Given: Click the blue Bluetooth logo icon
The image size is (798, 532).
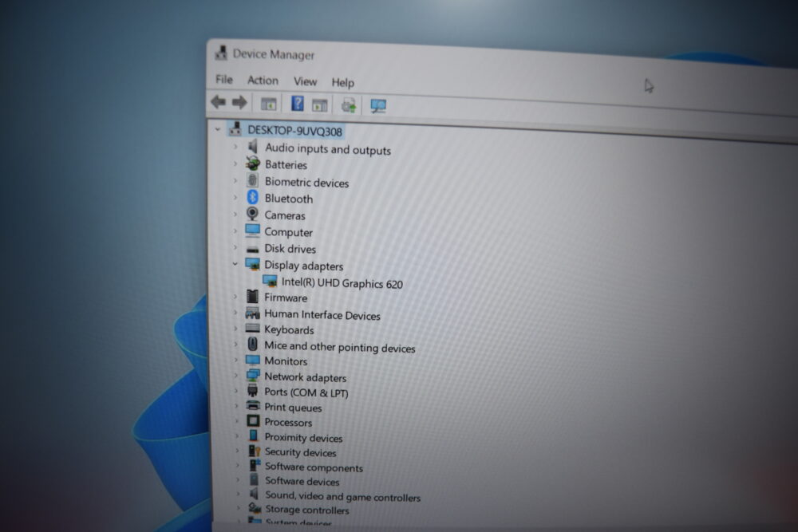Looking at the screenshot, I should [x=252, y=197].
